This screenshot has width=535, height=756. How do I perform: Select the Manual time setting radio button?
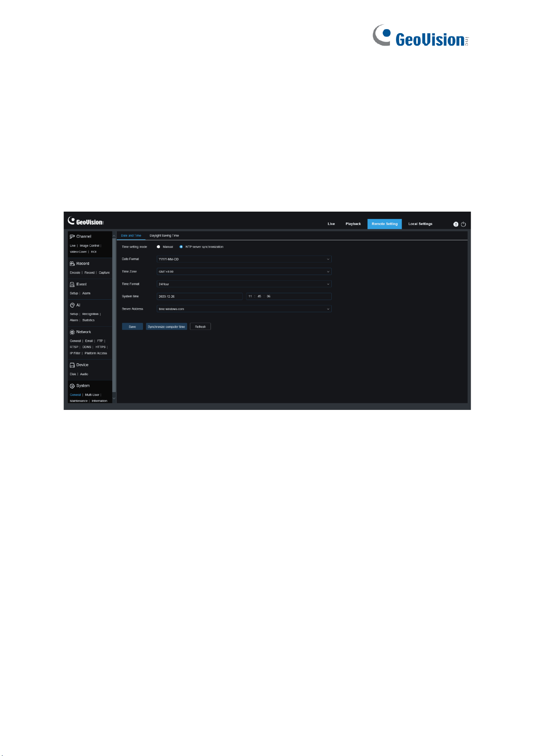coord(158,247)
